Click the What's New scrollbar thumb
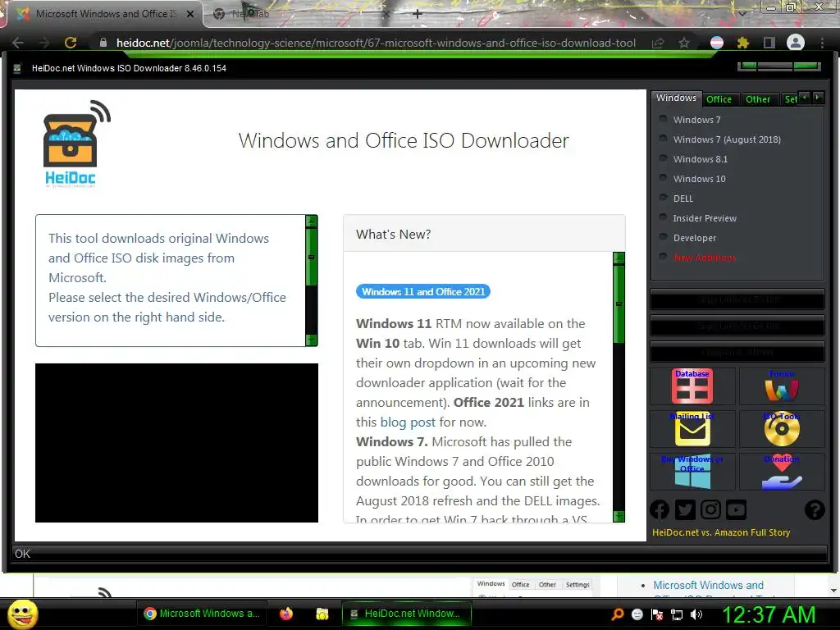Screen dimensions: 840x630 [x=619, y=304]
